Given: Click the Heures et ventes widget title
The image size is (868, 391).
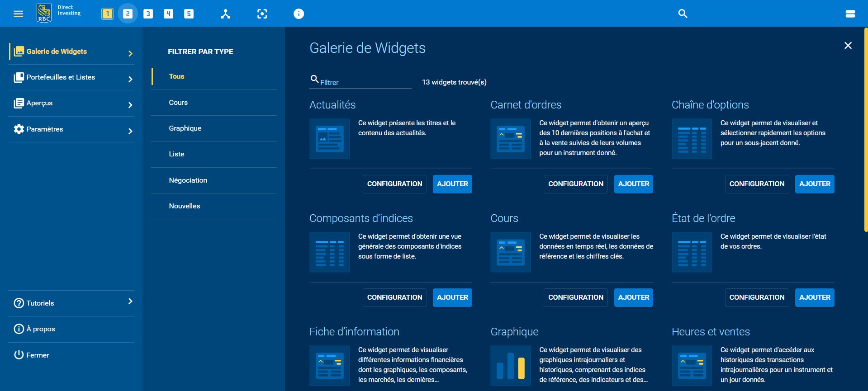Looking at the screenshot, I should coord(711,332).
